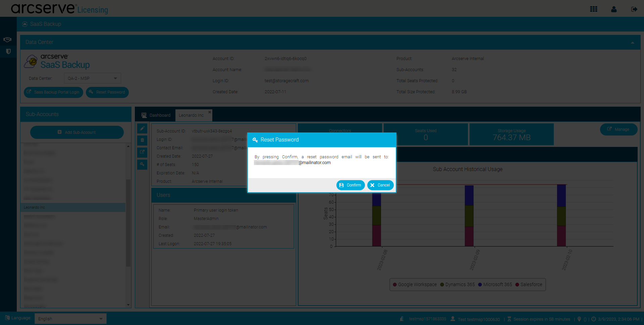This screenshot has width=644, height=325.
Task: Click the clock icon in footer
Action: 594,319
